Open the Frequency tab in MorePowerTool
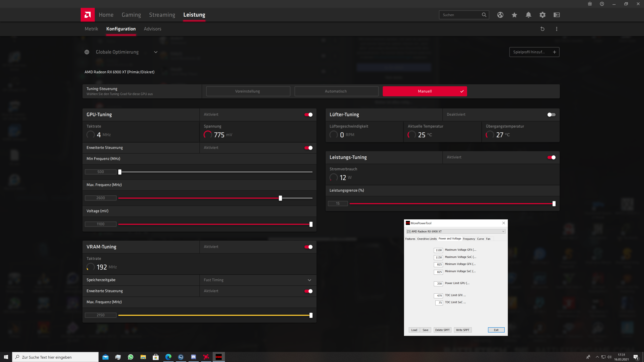644x362 pixels. coord(469,239)
